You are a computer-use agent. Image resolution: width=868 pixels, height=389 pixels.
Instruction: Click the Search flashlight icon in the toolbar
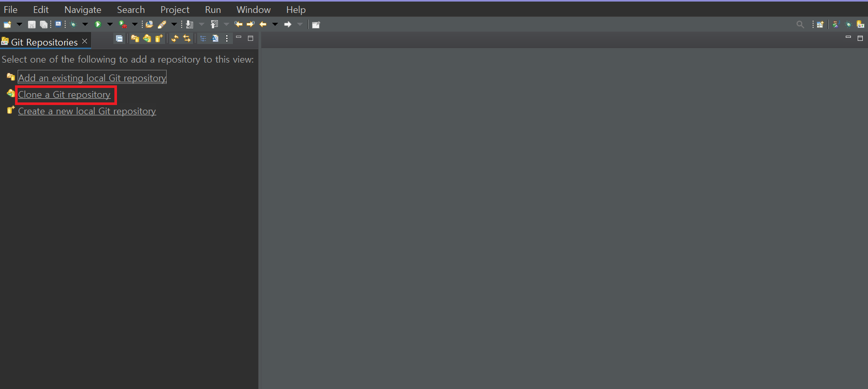162,24
